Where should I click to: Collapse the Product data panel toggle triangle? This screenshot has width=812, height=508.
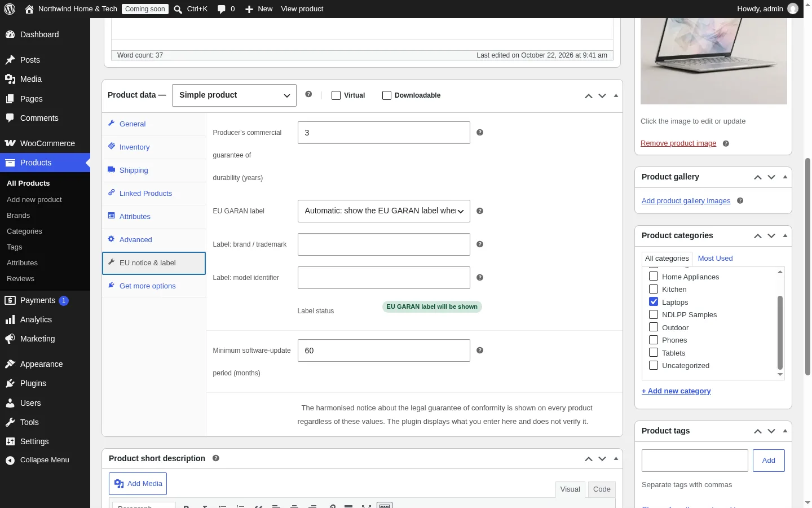(616, 95)
